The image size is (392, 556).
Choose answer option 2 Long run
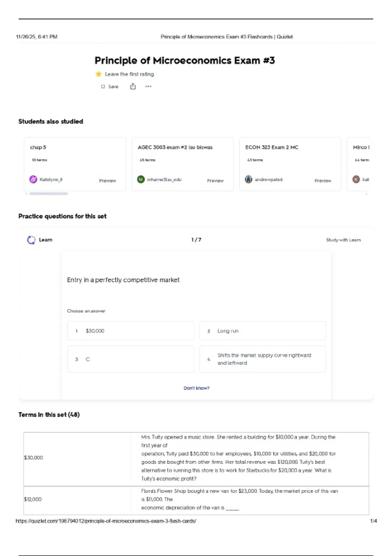click(x=262, y=331)
